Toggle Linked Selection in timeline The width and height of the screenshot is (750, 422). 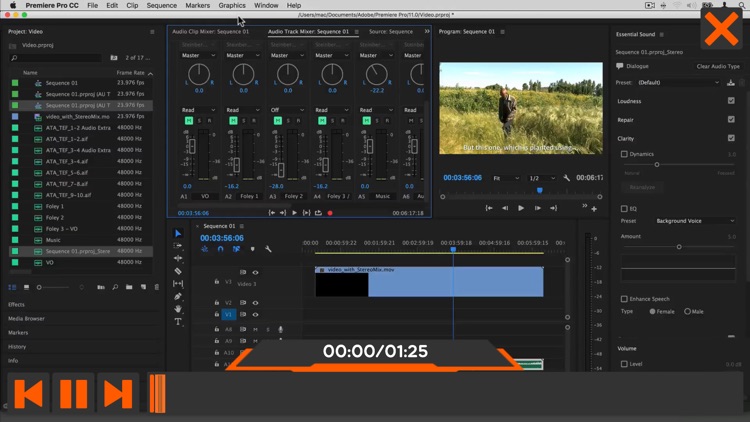(x=236, y=249)
